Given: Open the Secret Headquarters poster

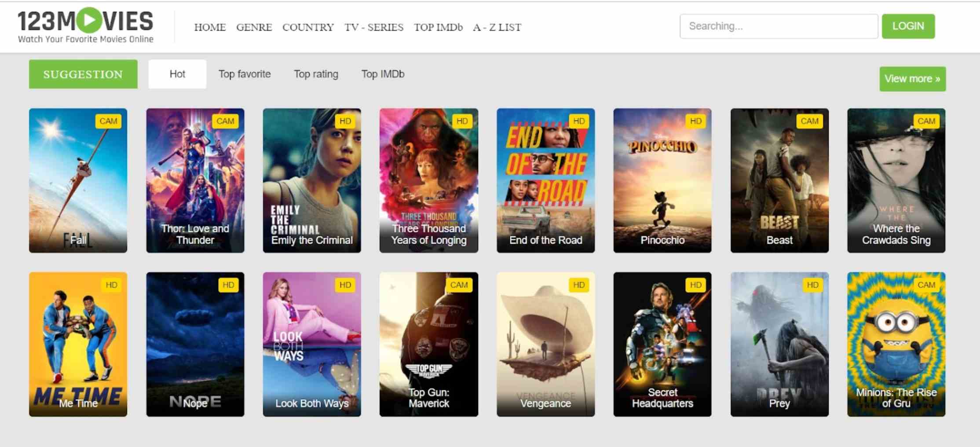Looking at the screenshot, I should pos(662,344).
